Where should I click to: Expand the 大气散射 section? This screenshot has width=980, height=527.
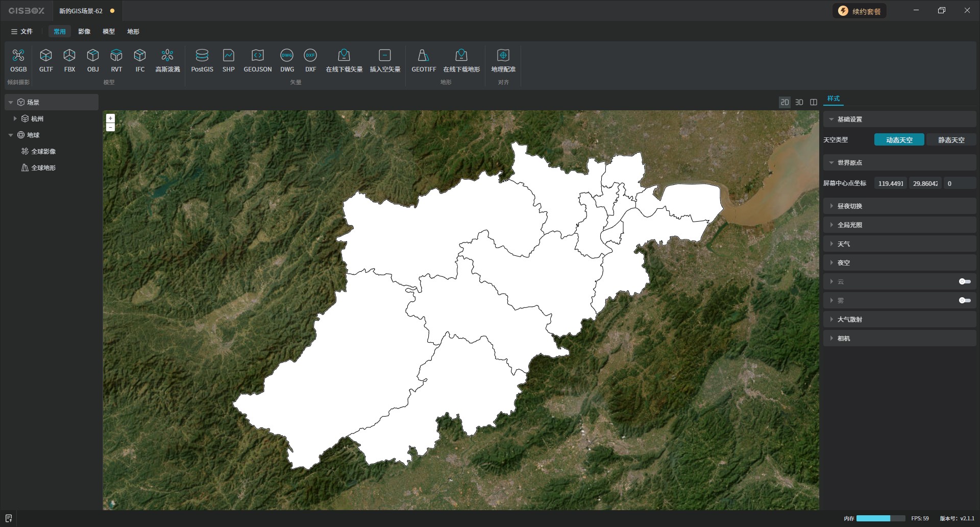pyautogui.click(x=849, y=320)
